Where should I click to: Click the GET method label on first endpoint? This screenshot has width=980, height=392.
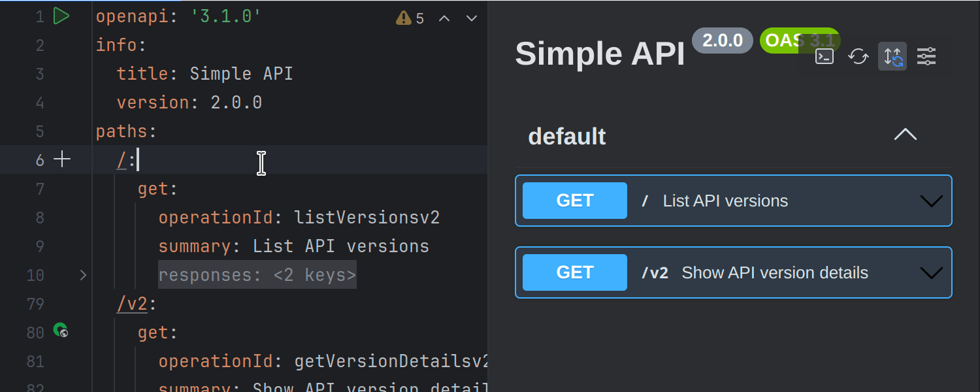[x=574, y=200]
